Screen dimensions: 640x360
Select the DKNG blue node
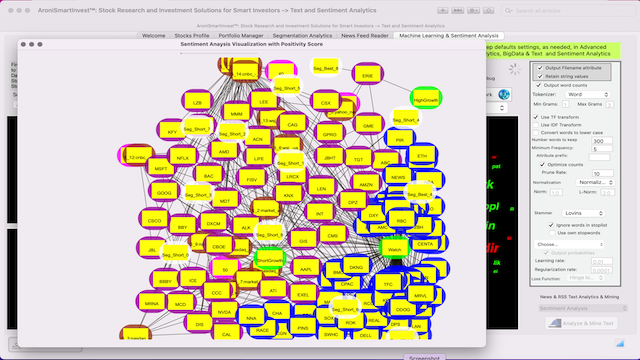pos(356,267)
